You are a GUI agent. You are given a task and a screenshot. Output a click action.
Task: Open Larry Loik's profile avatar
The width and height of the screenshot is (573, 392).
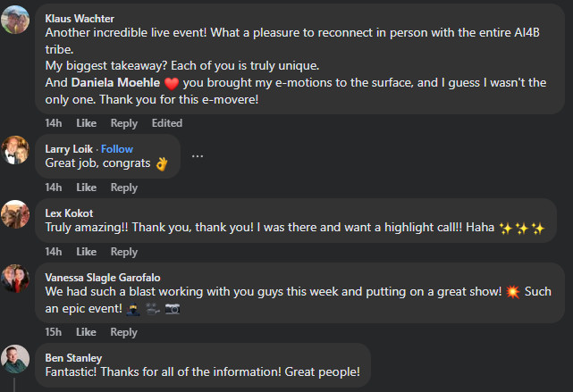tap(15, 151)
